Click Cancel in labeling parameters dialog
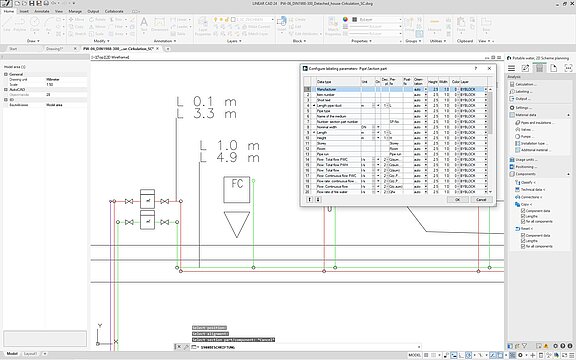The width and height of the screenshot is (576, 360). tap(481, 199)
